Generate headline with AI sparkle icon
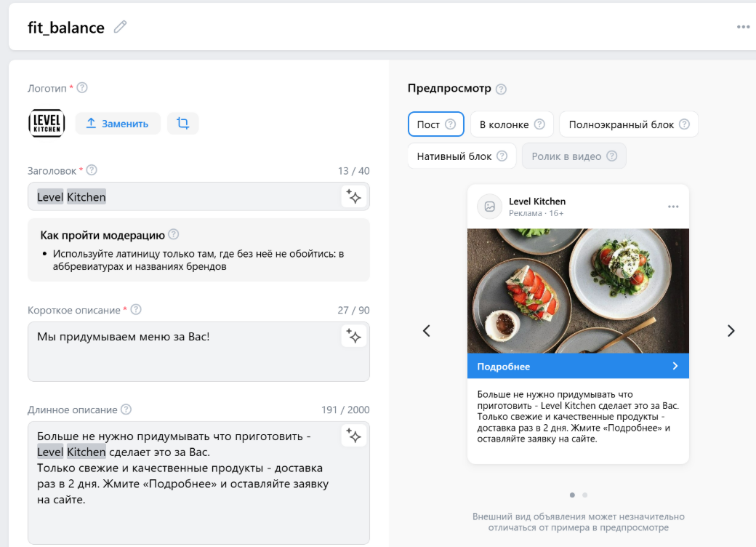This screenshot has width=756, height=547. point(354,197)
